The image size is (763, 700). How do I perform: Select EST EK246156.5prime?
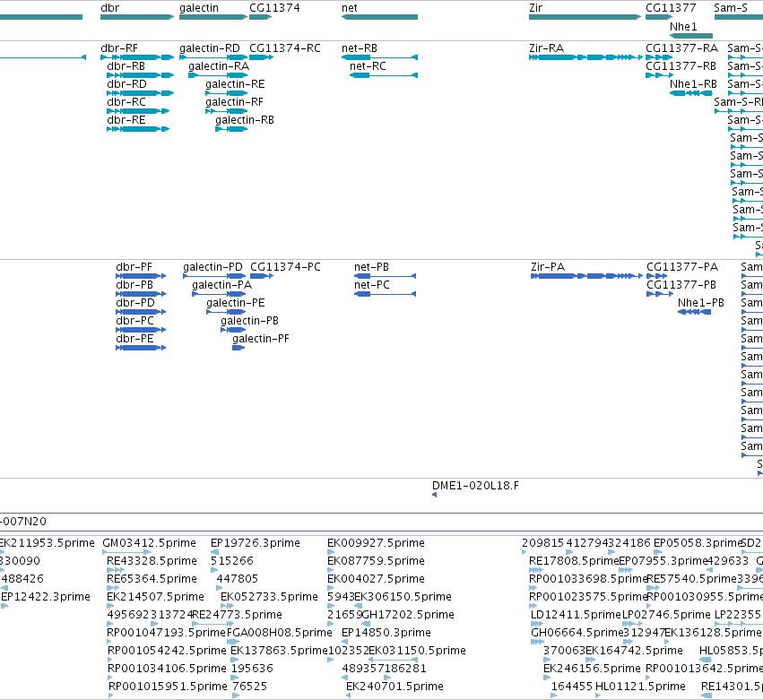(x=593, y=669)
